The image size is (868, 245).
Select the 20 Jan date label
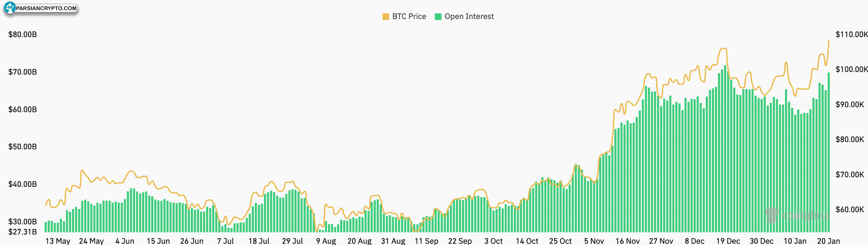(828, 241)
